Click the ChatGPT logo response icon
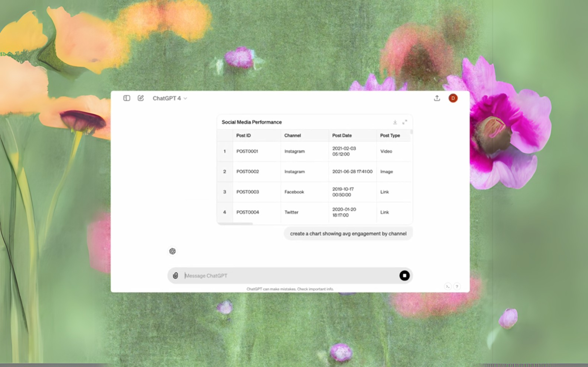The width and height of the screenshot is (588, 367). 172,251
